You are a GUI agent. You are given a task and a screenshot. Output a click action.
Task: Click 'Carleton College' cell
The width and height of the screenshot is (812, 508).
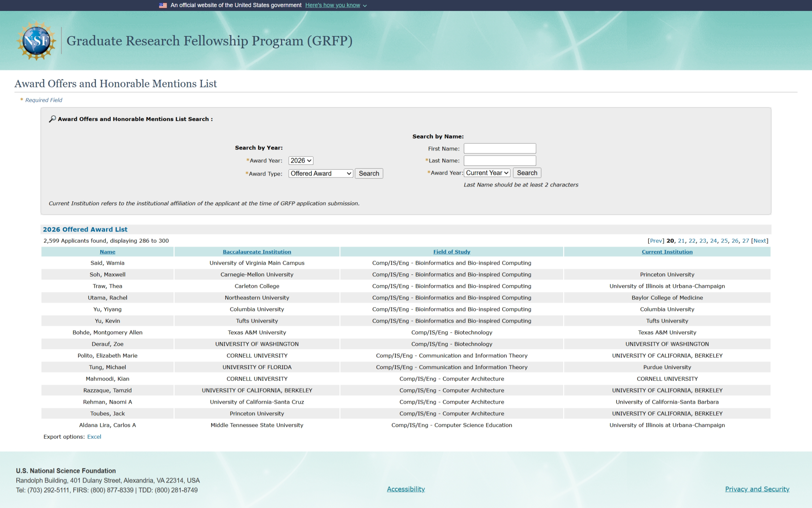point(257,286)
